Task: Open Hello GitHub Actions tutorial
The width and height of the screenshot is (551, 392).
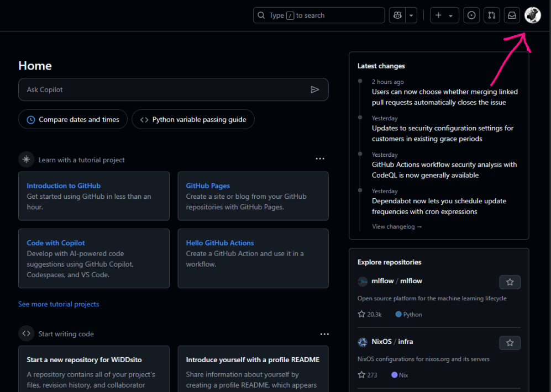Action: pyautogui.click(x=219, y=243)
